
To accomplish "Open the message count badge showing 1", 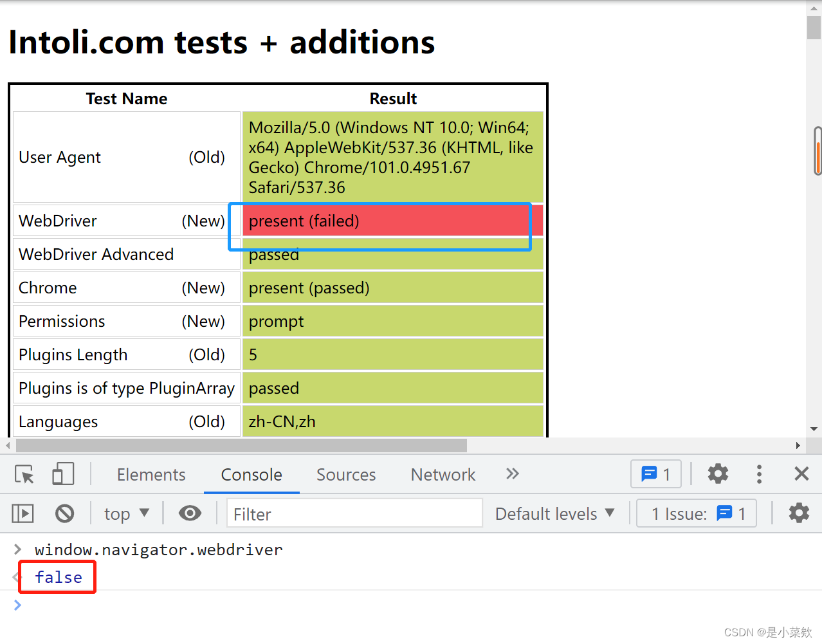I will point(656,475).
